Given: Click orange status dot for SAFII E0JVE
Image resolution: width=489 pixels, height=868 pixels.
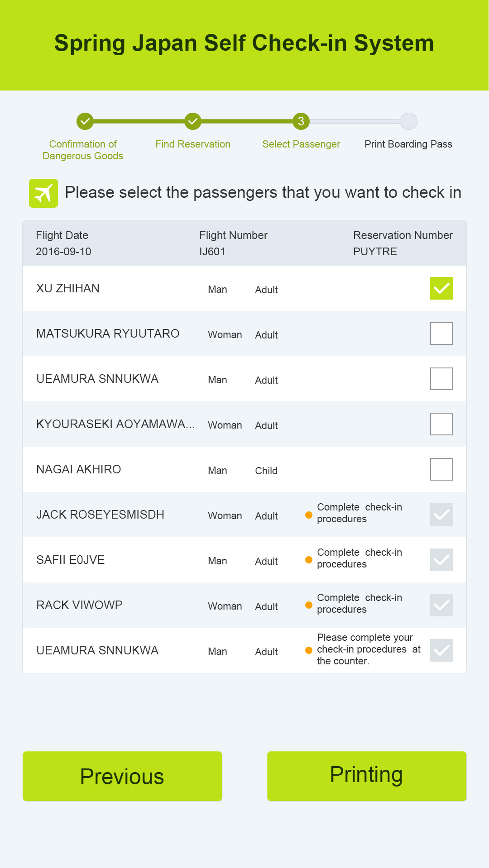Looking at the screenshot, I should tap(309, 560).
